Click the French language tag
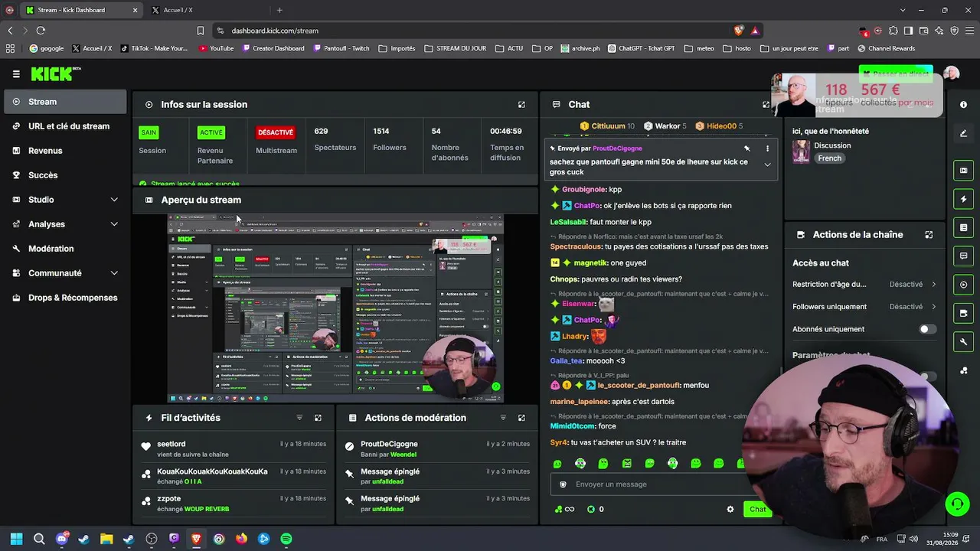Screen dimensions: 980x551 point(829,158)
